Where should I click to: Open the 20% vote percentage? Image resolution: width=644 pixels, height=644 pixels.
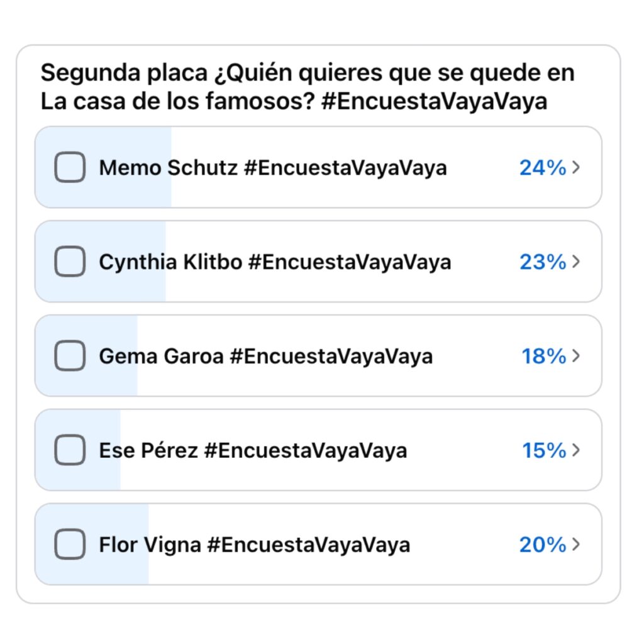tap(543, 545)
